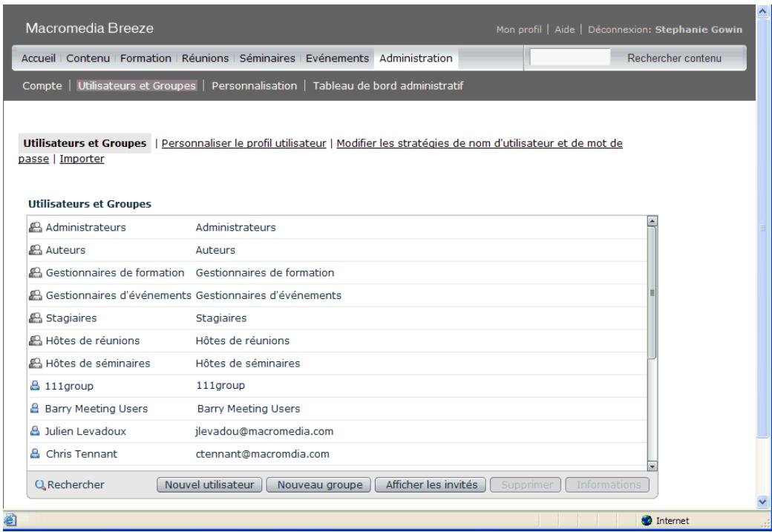Open the Accueil tab

(39, 58)
